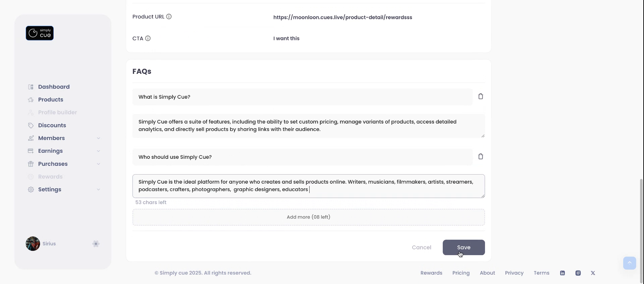Open the Instagram footer icon
The image size is (644, 284).
(x=578, y=273)
